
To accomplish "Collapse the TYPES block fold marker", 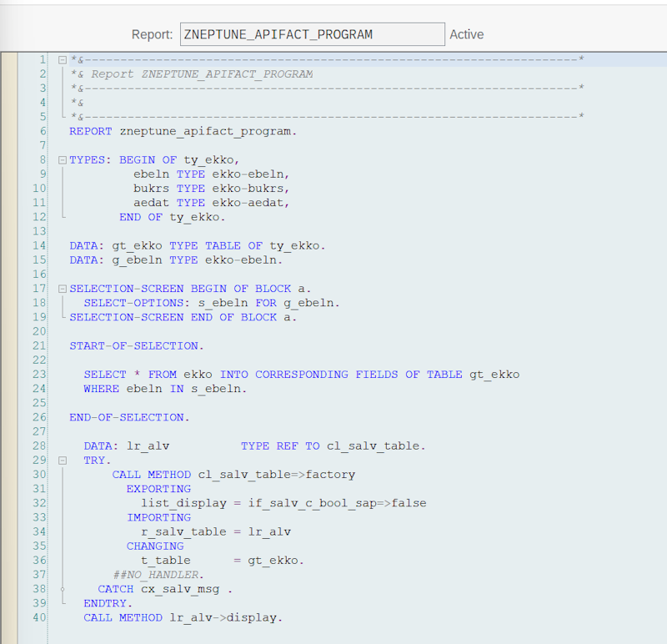I will coord(63,160).
